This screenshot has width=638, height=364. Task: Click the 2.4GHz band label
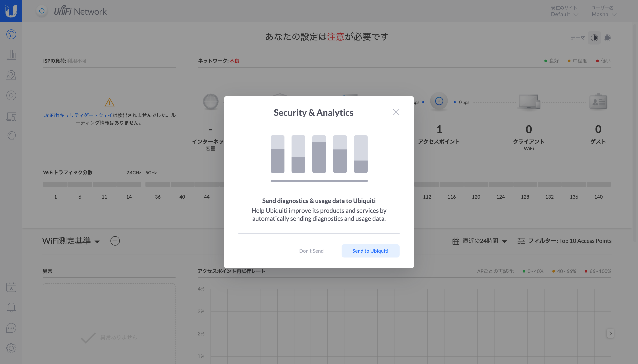pyautogui.click(x=133, y=172)
